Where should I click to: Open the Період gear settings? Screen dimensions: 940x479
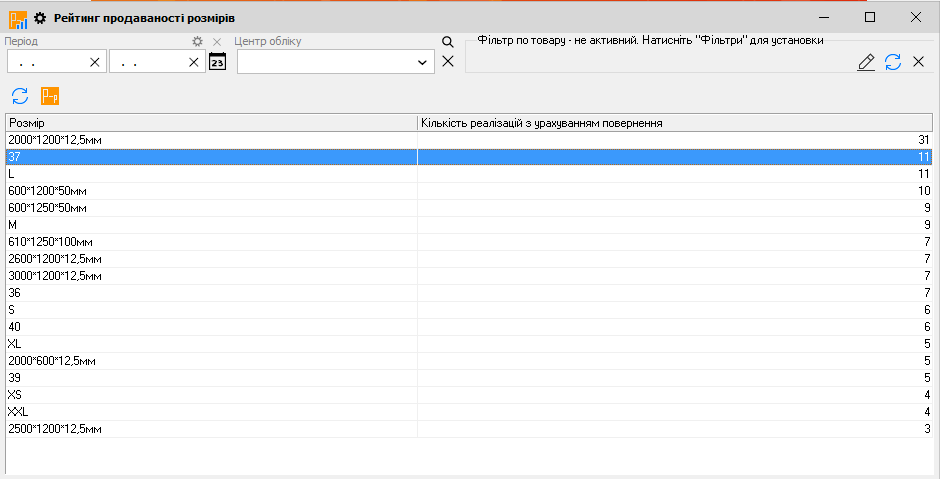pos(198,42)
